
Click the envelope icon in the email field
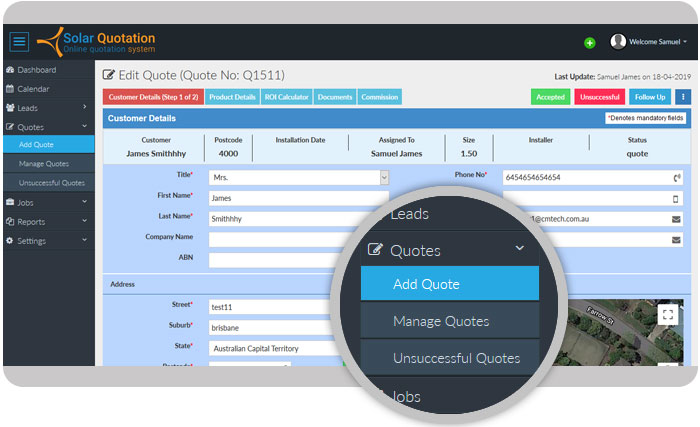[x=675, y=219]
